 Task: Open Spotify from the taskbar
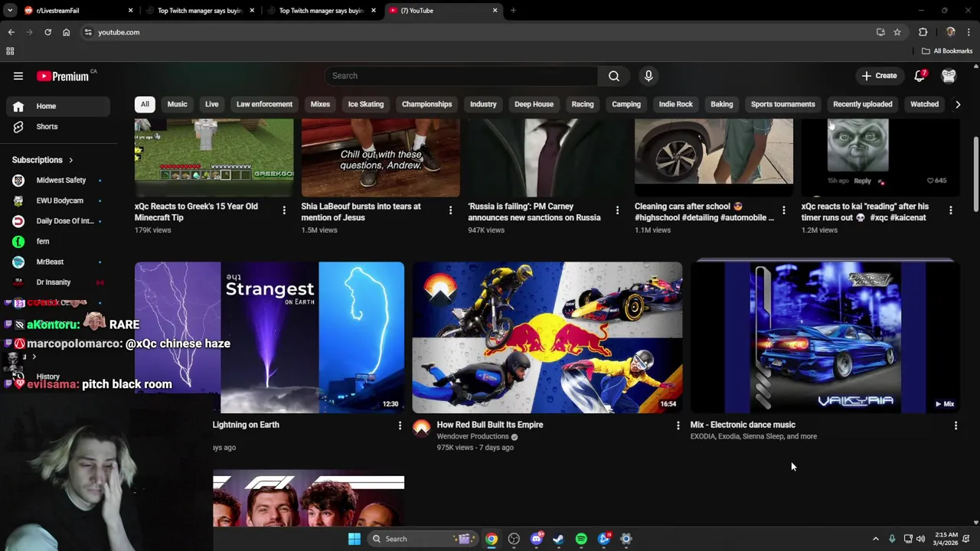581,539
